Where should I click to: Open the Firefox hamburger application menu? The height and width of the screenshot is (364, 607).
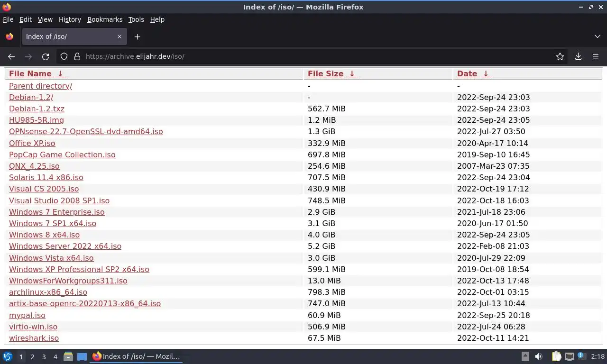pyautogui.click(x=596, y=56)
